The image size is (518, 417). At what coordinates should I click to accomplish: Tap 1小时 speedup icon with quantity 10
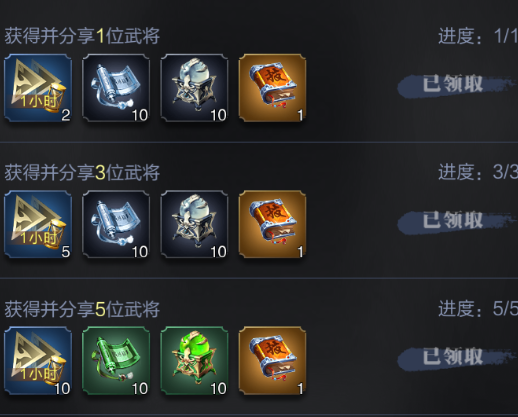pos(38,361)
